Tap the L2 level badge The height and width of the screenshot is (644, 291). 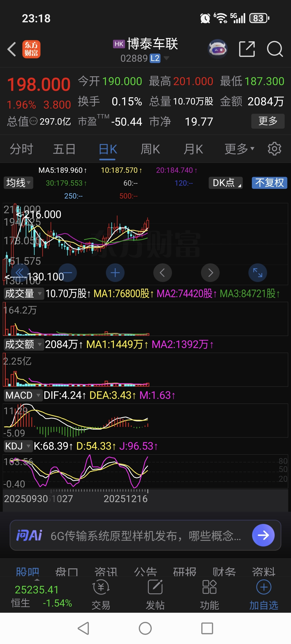click(x=155, y=58)
